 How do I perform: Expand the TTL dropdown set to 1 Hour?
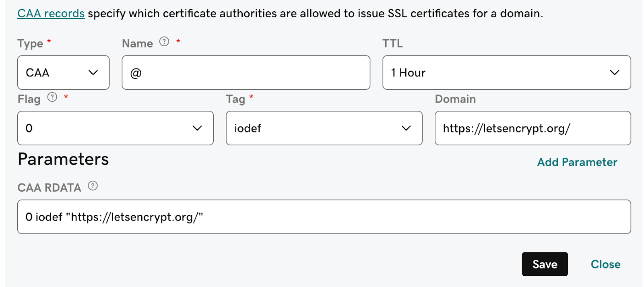click(x=506, y=72)
